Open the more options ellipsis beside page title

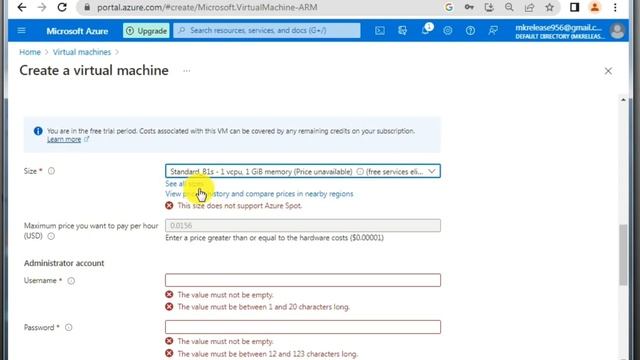[x=187, y=71]
